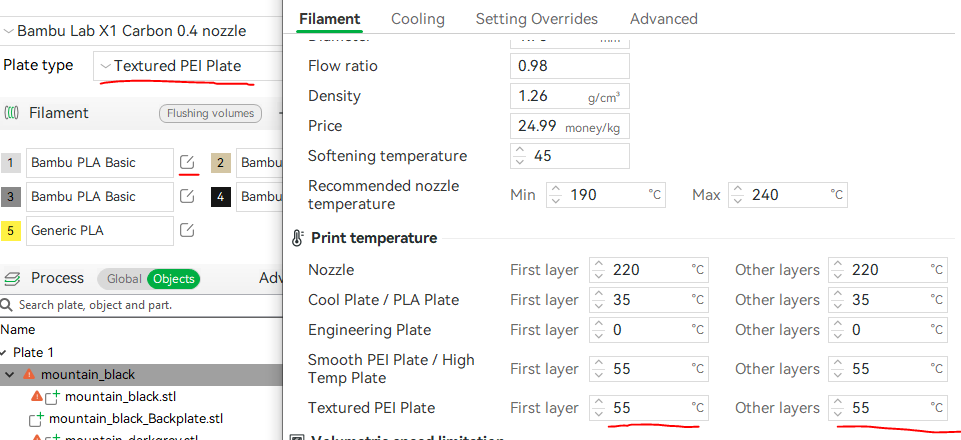Open edit icon for Generic PLA filament
Image resolution: width=961 pixels, height=440 pixels.
187,230
